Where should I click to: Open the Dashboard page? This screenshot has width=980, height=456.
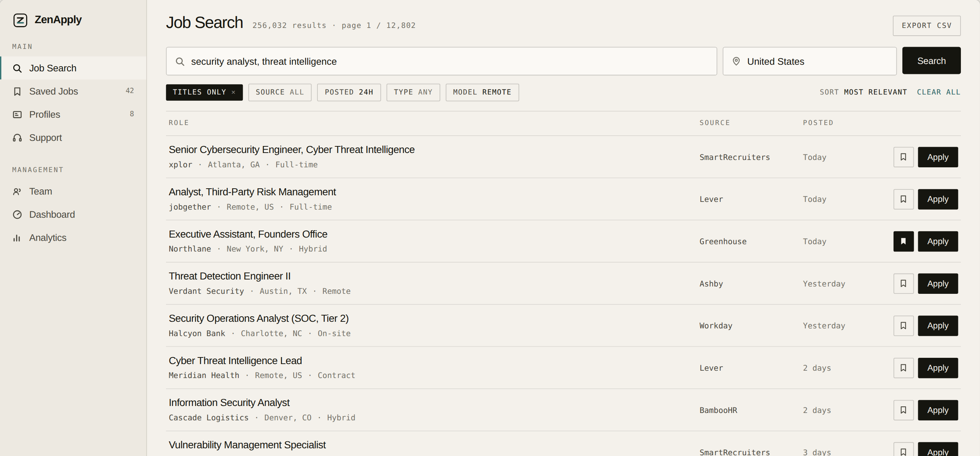74,214
